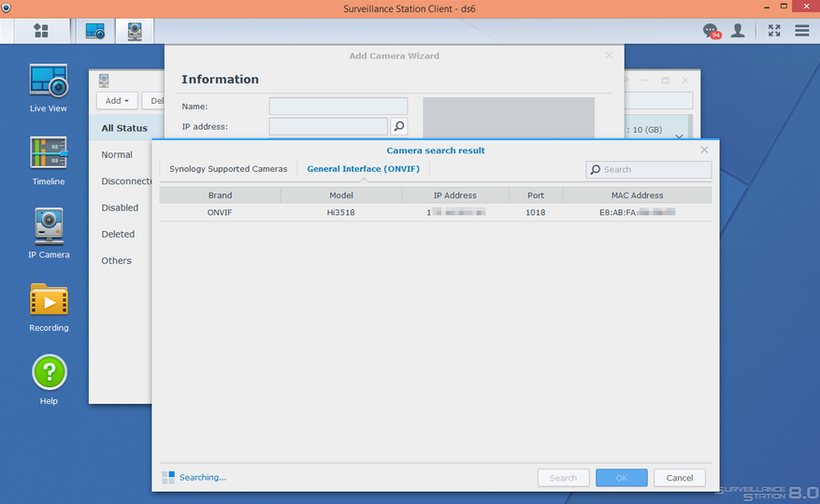Click the search box in camera results

tap(649, 169)
